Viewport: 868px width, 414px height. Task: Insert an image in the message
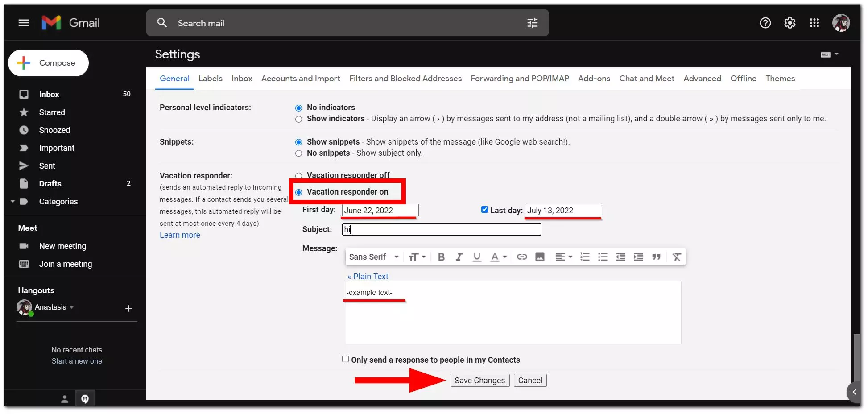[540, 257]
